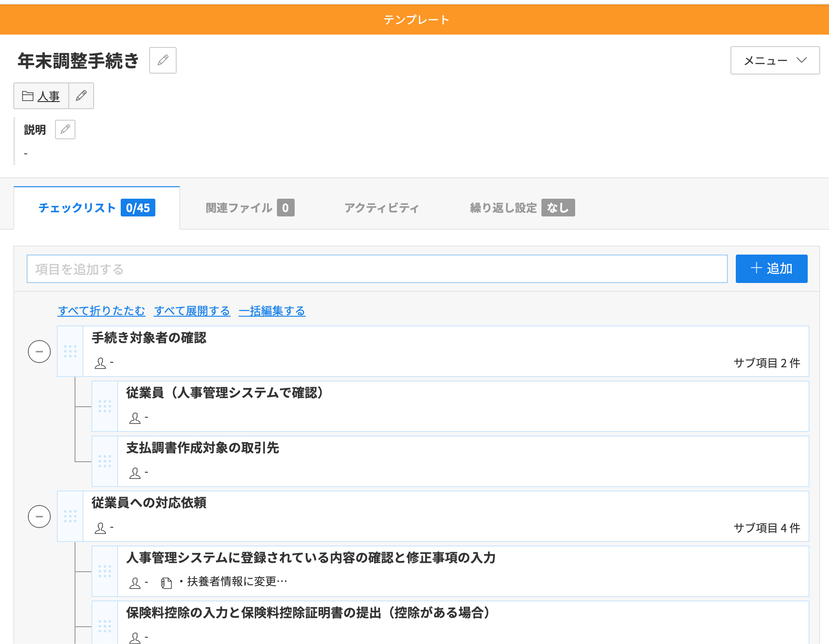Click assignee icon under 従業員(人事管理システムで確認)
This screenshot has width=829, height=644.
coord(135,418)
